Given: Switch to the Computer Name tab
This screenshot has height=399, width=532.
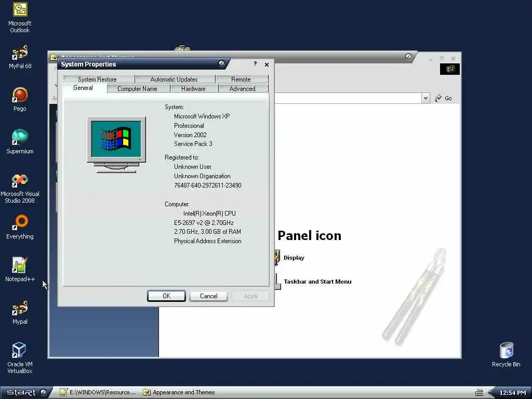Looking at the screenshot, I should [x=137, y=88].
